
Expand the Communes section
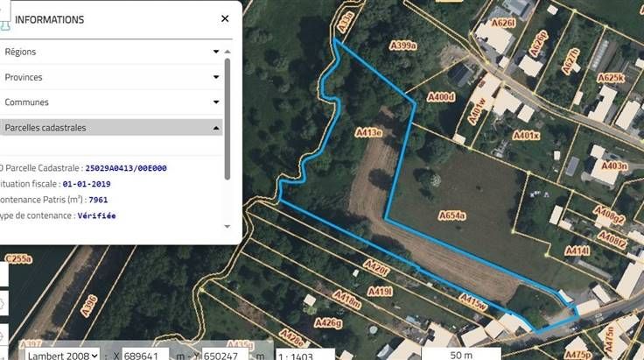[x=111, y=102]
